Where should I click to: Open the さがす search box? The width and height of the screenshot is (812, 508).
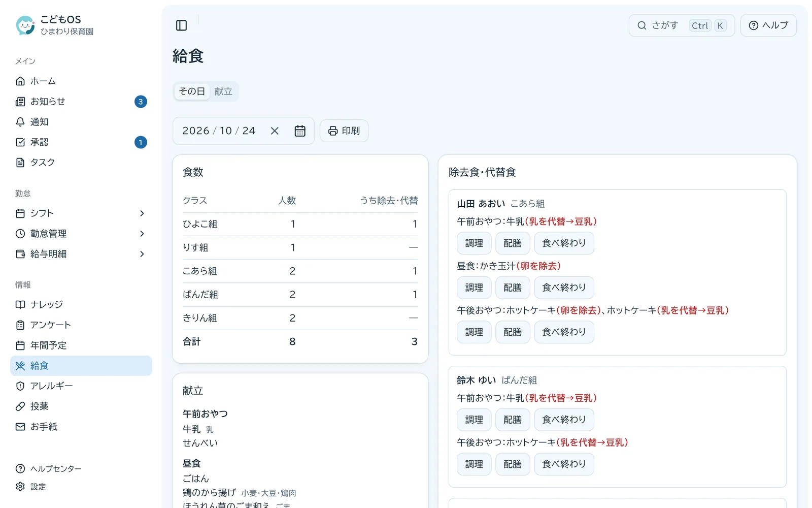point(682,25)
